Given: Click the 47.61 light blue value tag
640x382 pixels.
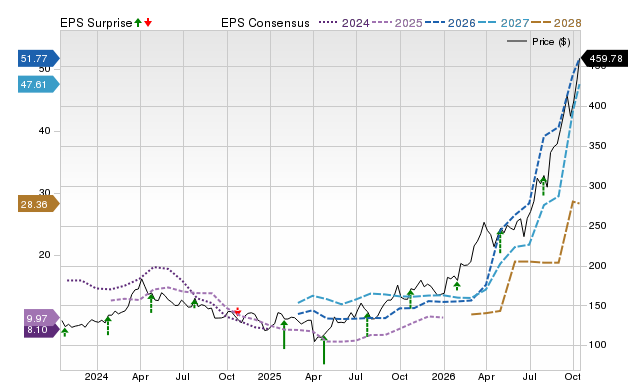Looking at the screenshot, I should [x=38, y=84].
